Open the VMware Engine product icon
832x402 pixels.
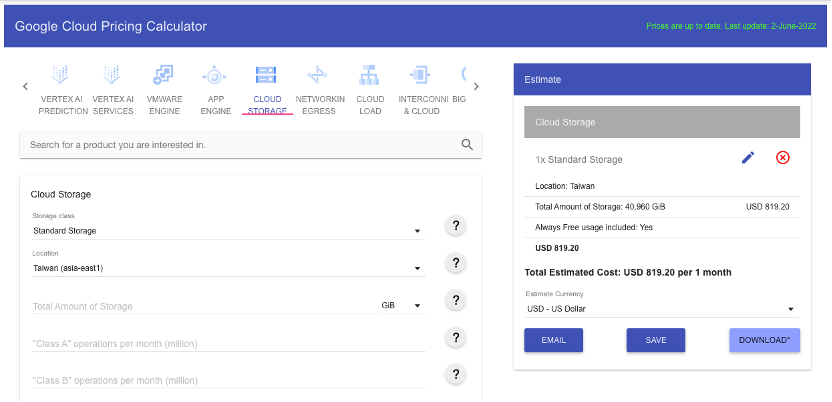click(x=163, y=75)
